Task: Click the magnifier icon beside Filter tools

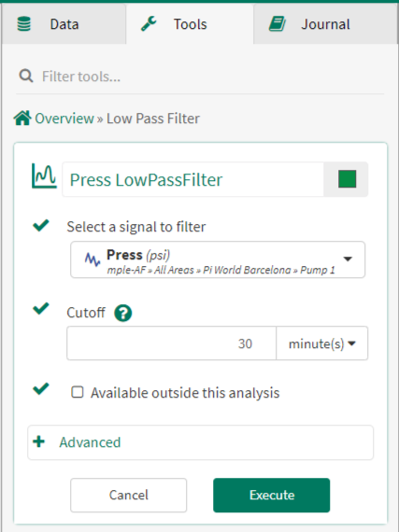Action: point(26,76)
